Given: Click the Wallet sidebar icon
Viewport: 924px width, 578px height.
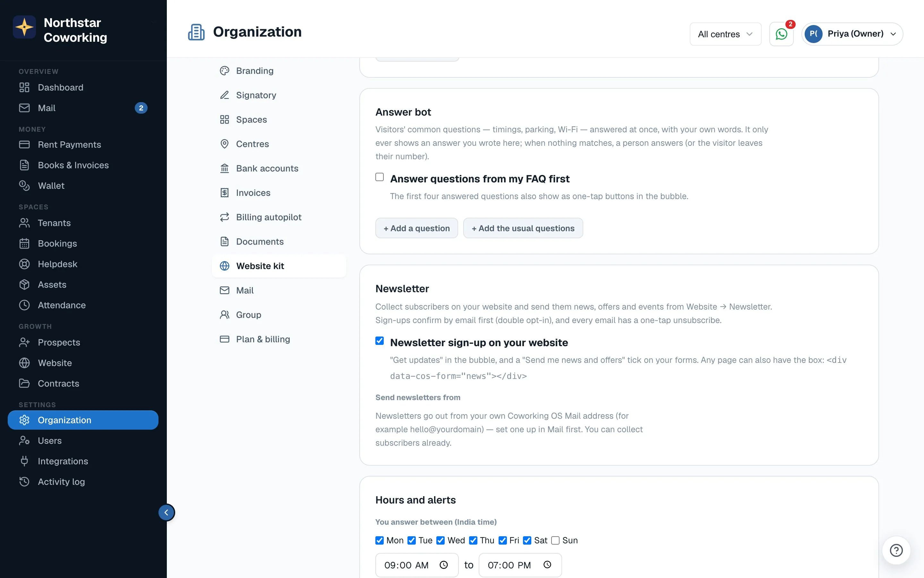Looking at the screenshot, I should tap(24, 186).
